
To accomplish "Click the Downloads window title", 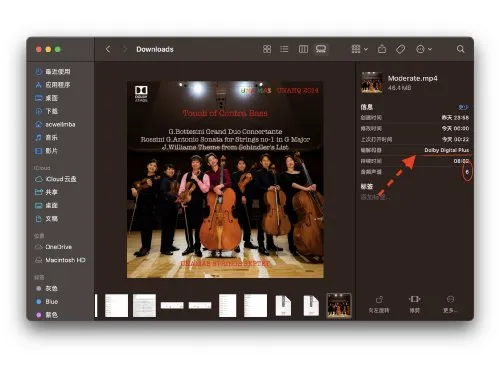I will coord(155,49).
